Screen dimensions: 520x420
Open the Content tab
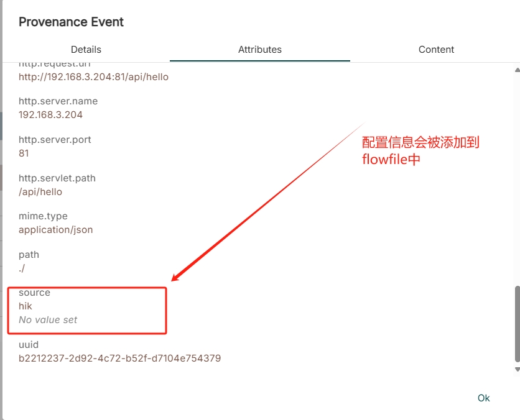tap(436, 50)
